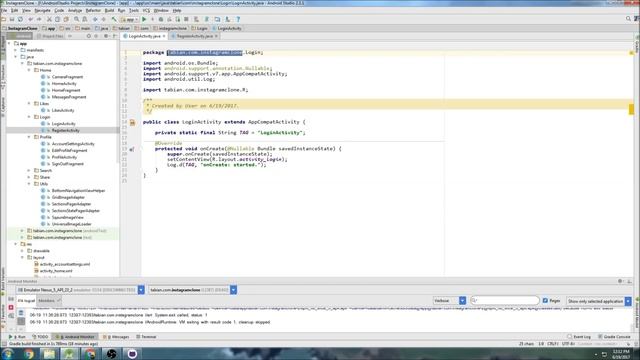640x360 pixels.
Task: Click the UTF-8 encoding status bar entry
Action: coord(568,344)
